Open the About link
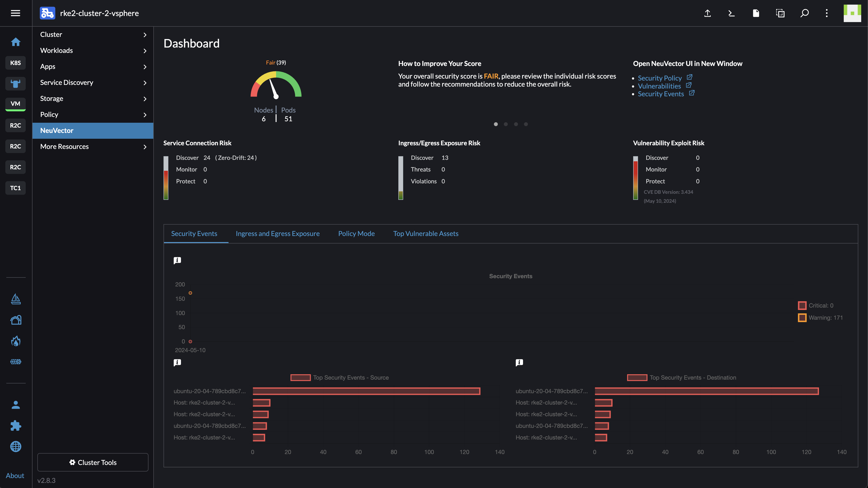868x488 pixels. (15, 476)
